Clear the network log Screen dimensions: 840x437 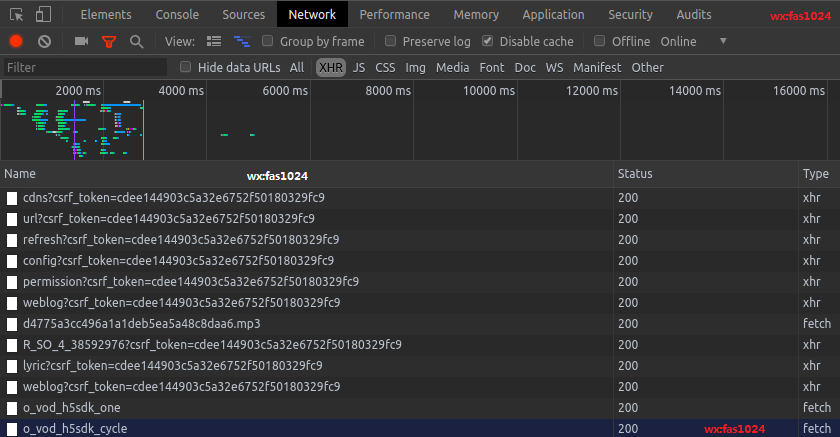click(x=44, y=41)
